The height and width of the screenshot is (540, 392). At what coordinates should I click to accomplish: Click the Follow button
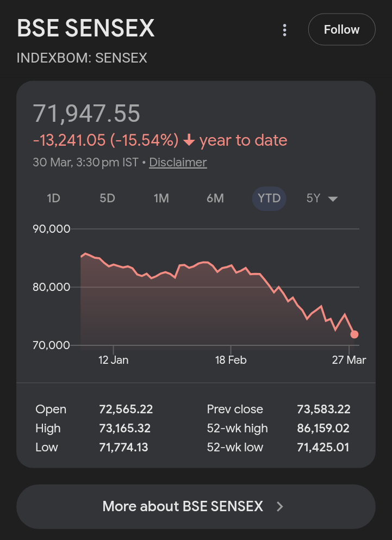(x=341, y=29)
